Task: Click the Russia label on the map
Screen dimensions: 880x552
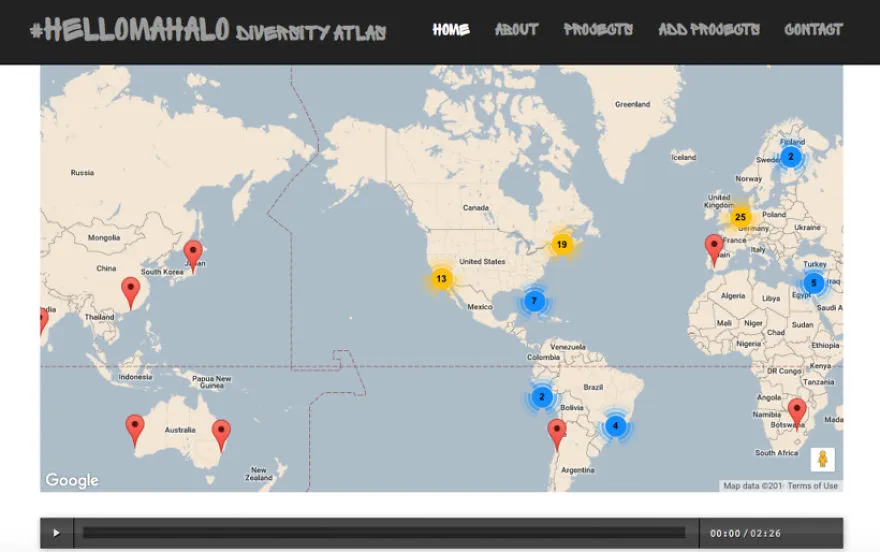Action: pos(82,173)
